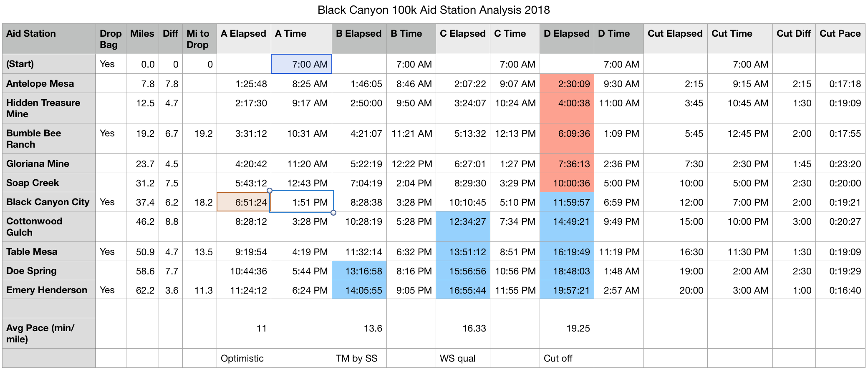The image size is (868, 372).
Task: Click the top-left selection handle of the selected cell
Action: point(270,191)
